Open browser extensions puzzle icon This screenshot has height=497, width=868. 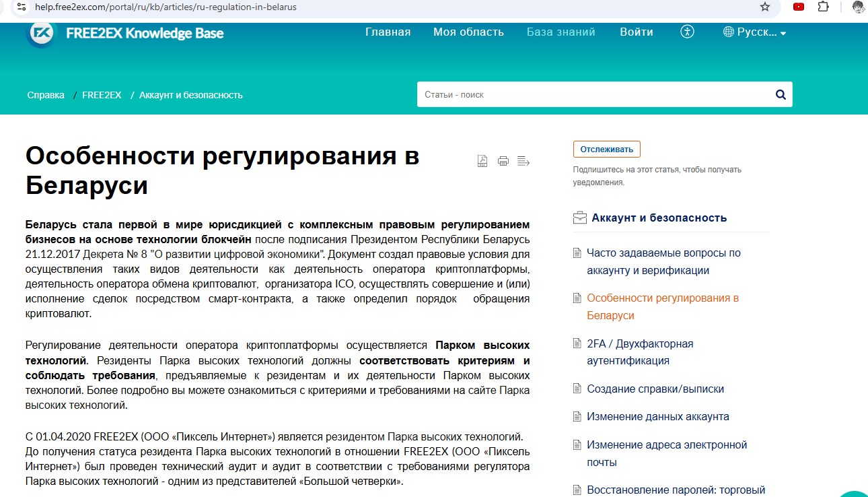point(823,7)
